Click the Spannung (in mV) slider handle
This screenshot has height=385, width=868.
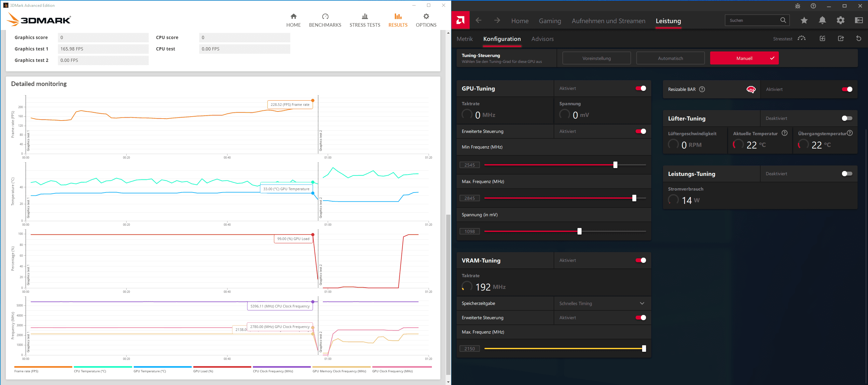click(579, 231)
